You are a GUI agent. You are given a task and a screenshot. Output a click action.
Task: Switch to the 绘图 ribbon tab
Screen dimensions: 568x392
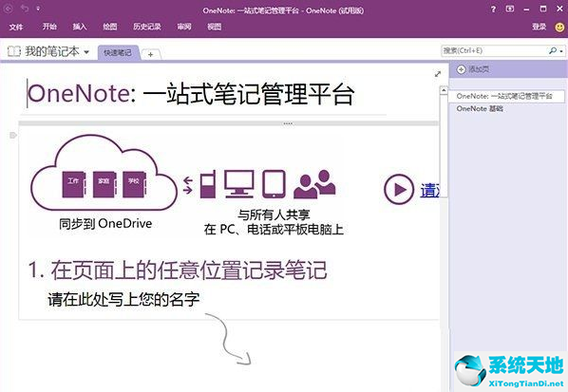tap(110, 27)
